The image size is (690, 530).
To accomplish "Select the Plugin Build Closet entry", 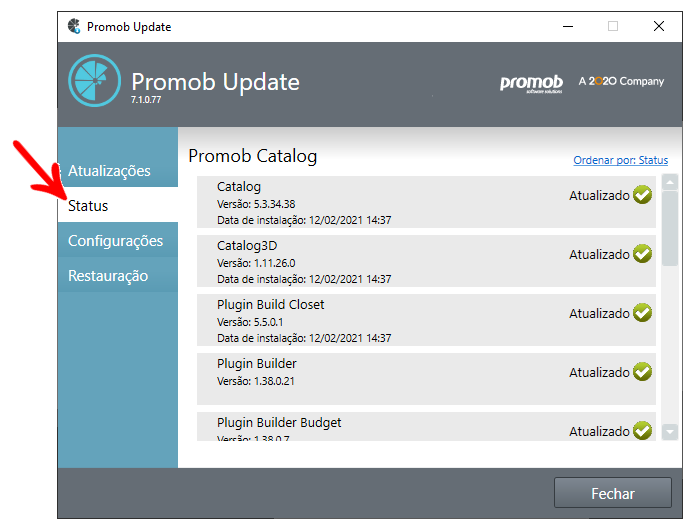I will click(426, 320).
